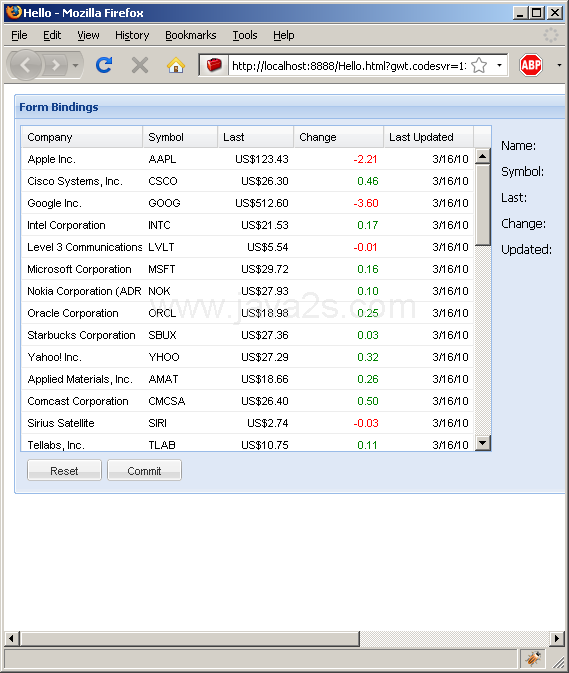Click the 0.50 change value

point(368,401)
